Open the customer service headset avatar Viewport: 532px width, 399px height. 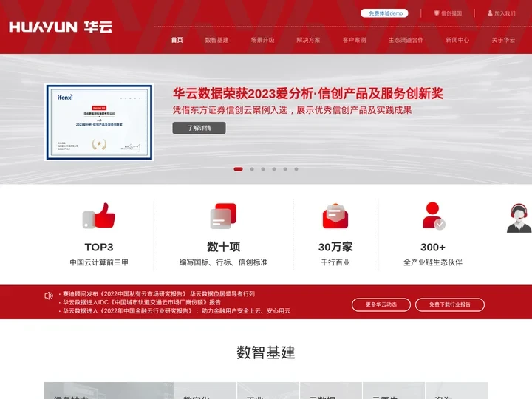point(519,218)
